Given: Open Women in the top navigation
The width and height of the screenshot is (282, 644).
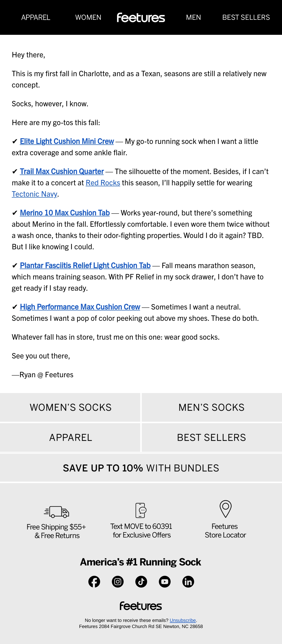Looking at the screenshot, I should pyautogui.click(x=88, y=17).
